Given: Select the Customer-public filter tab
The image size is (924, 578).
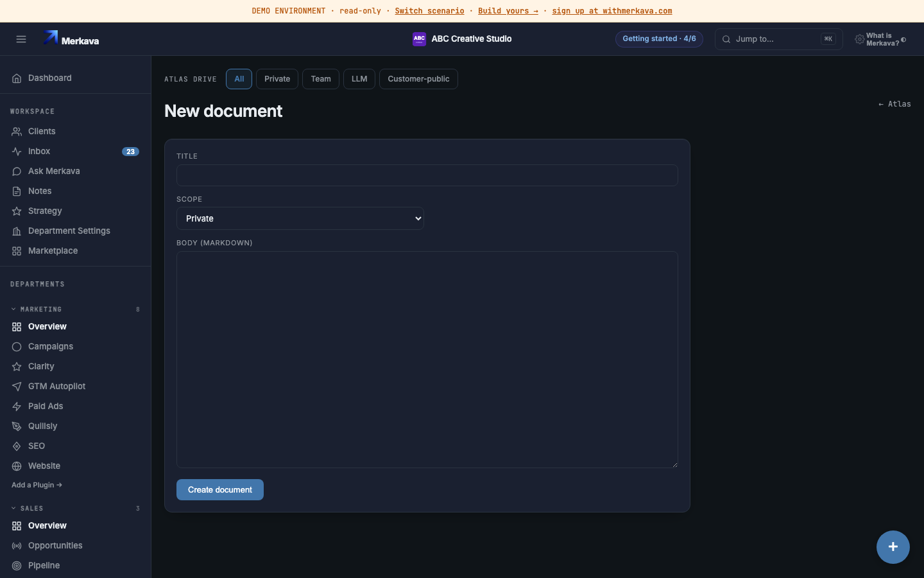Looking at the screenshot, I should (418, 79).
